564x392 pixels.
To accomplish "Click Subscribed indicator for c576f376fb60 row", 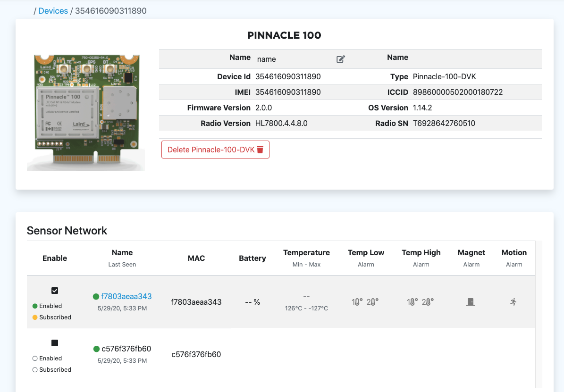I will 35,370.
